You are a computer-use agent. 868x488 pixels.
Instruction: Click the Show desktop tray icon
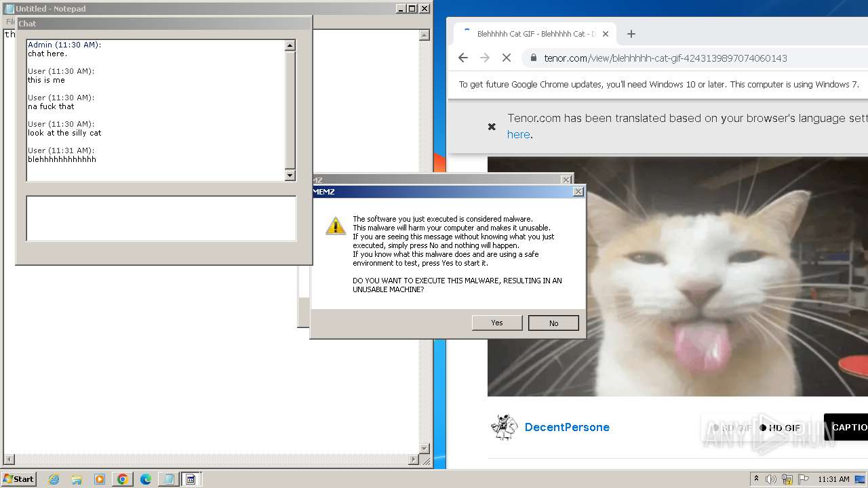pos(860,479)
